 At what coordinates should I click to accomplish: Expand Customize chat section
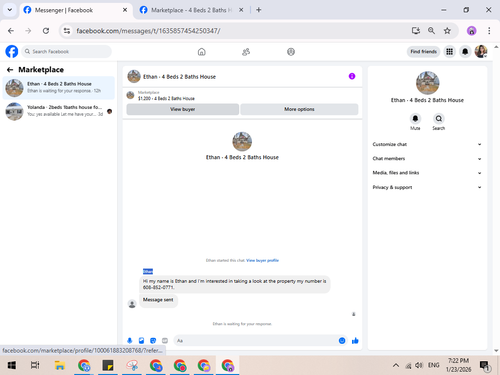(427, 144)
